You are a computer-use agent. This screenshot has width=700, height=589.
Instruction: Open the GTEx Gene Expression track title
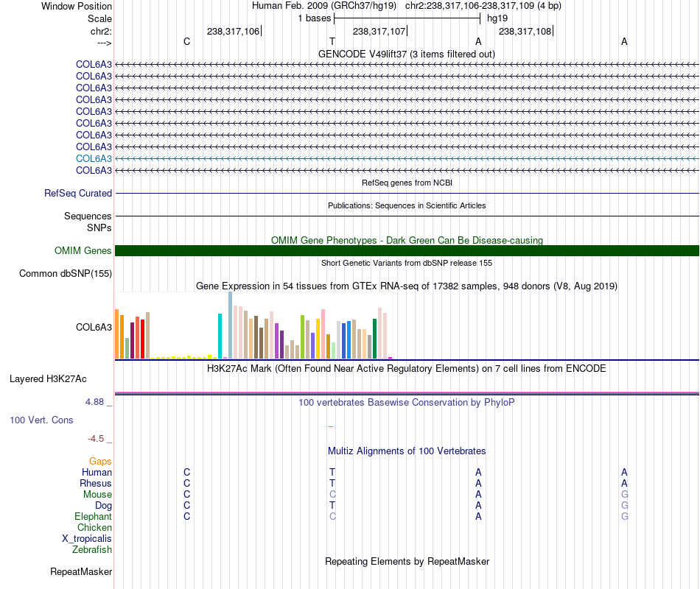[x=407, y=286]
